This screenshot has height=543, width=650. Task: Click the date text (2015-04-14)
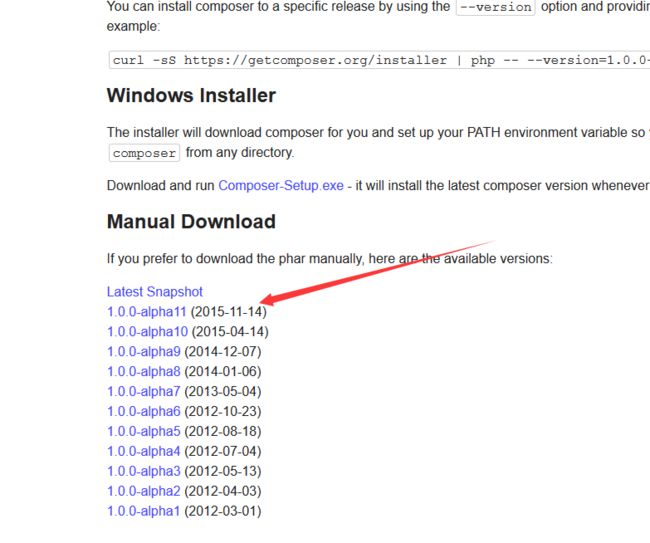point(230,332)
